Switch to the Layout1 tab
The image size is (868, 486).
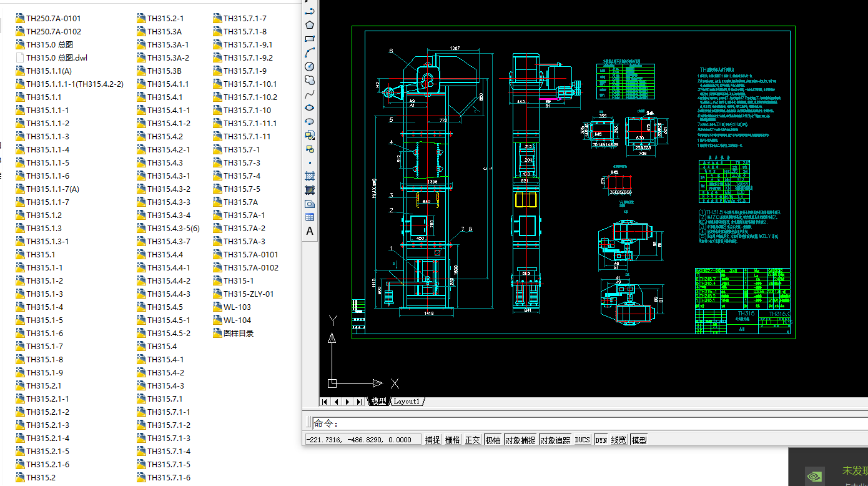pyautogui.click(x=407, y=402)
